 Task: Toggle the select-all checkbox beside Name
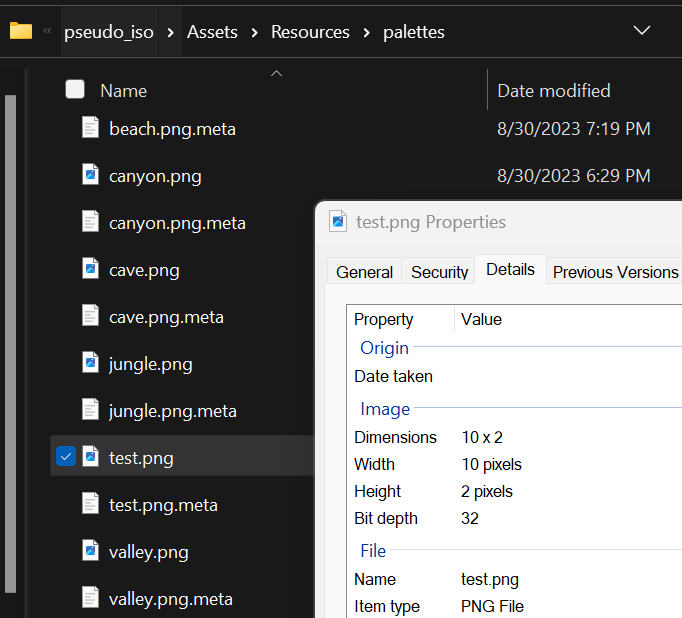75,90
